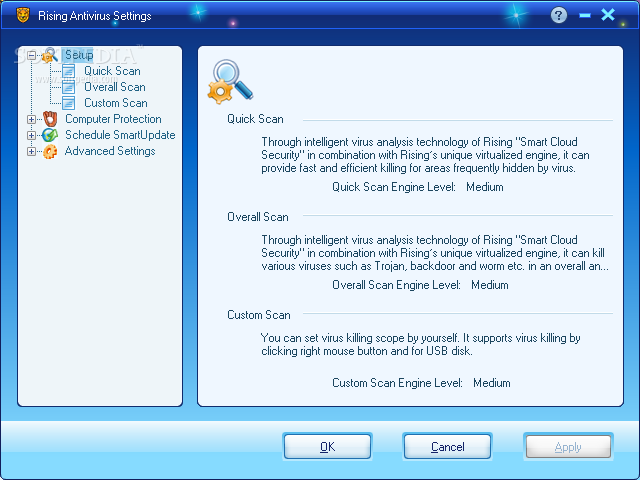Click the Rising Antivirus lion logo icon
The width and height of the screenshot is (640, 480).
tap(23, 15)
